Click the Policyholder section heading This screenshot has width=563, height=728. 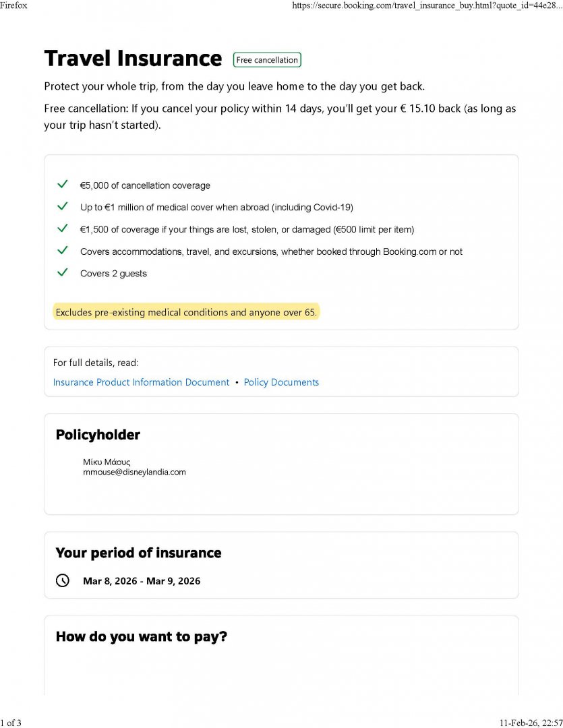(x=98, y=435)
